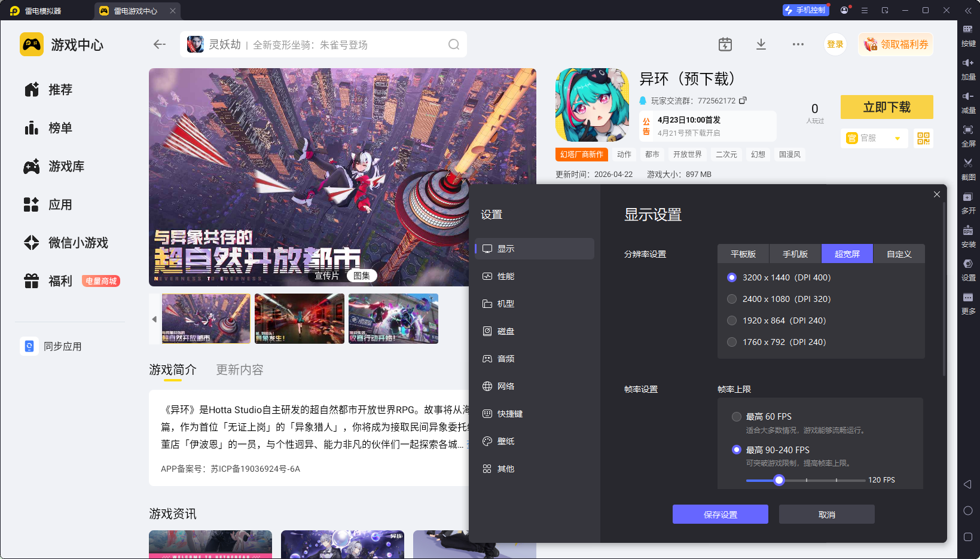Open the 按键 keymapping tool
Screen dimensions: 980x559
pyautogui.click(x=968, y=35)
